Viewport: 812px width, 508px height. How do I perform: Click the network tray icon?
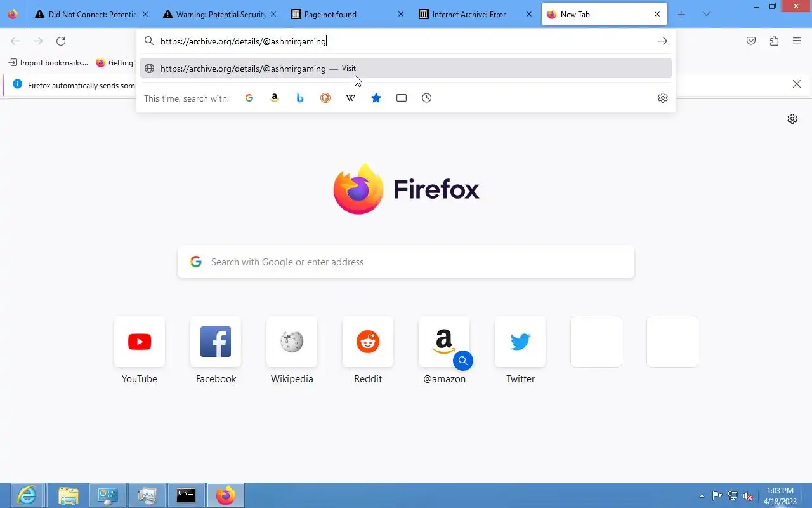pos(733,496)
